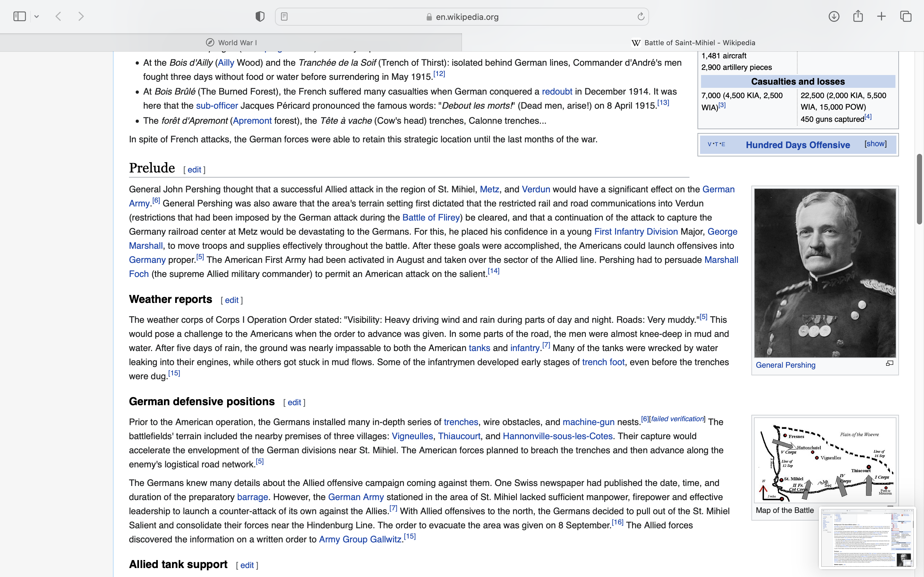Reload the current page

click(641, 16)
